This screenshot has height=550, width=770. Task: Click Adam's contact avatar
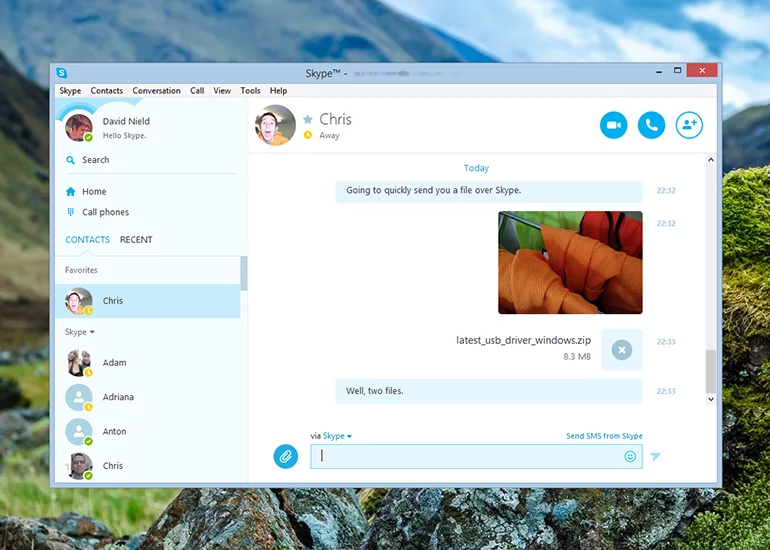[79, 362]
